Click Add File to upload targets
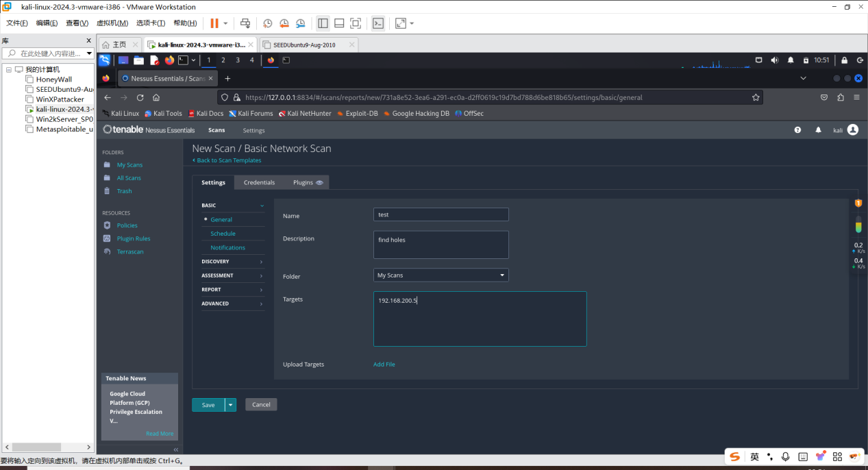 tap(384, 364)
